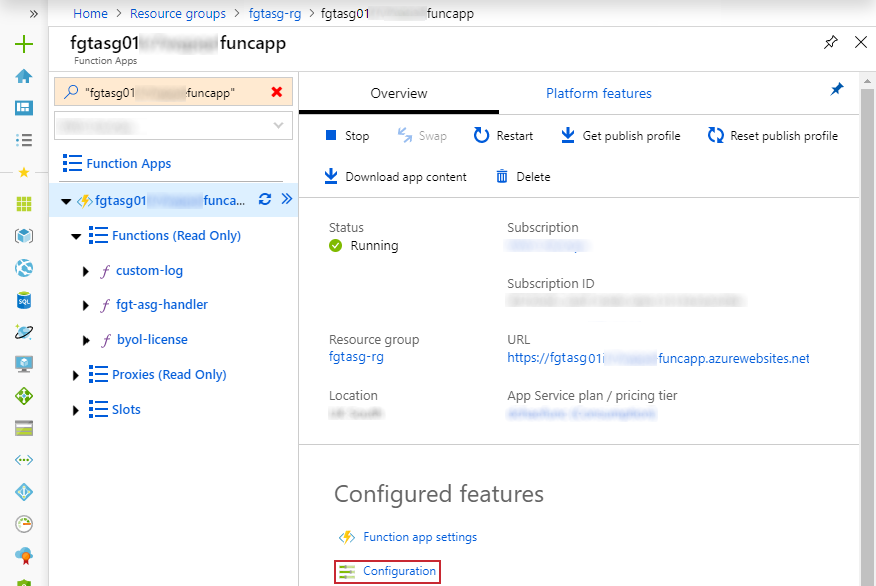This screenshot has width=876, height=586.
Task: Refresh the fgtasg01 function app tree
Action: tap(264, 199)
